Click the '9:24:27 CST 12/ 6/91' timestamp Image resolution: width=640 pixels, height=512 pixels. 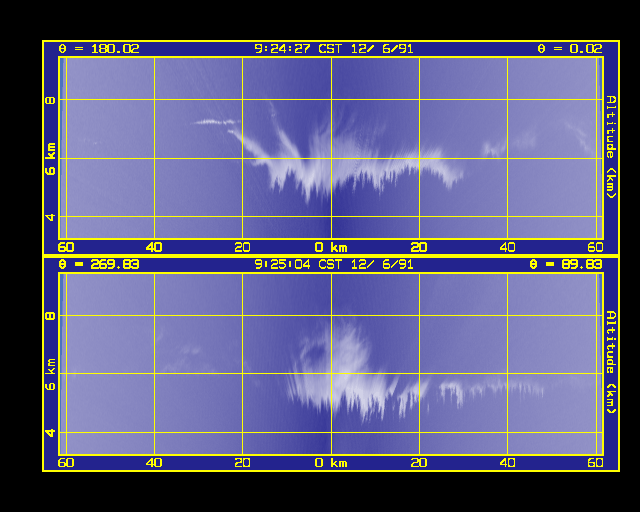pyautogui.click(x=333, y=49)
